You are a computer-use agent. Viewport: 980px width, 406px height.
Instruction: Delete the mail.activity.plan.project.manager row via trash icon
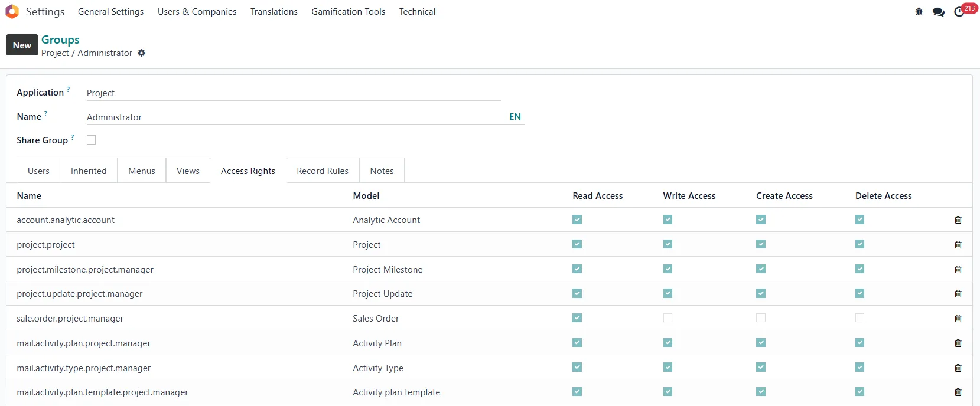958,343
